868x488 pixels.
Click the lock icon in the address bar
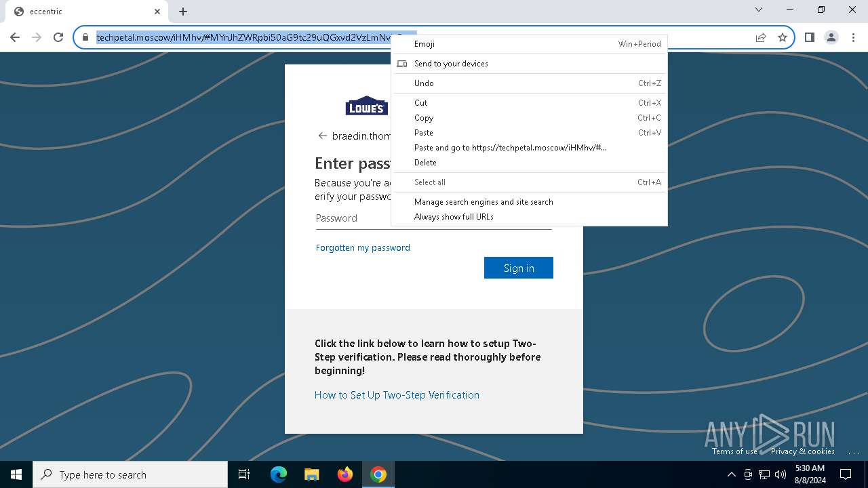click(x=85, y=38)
